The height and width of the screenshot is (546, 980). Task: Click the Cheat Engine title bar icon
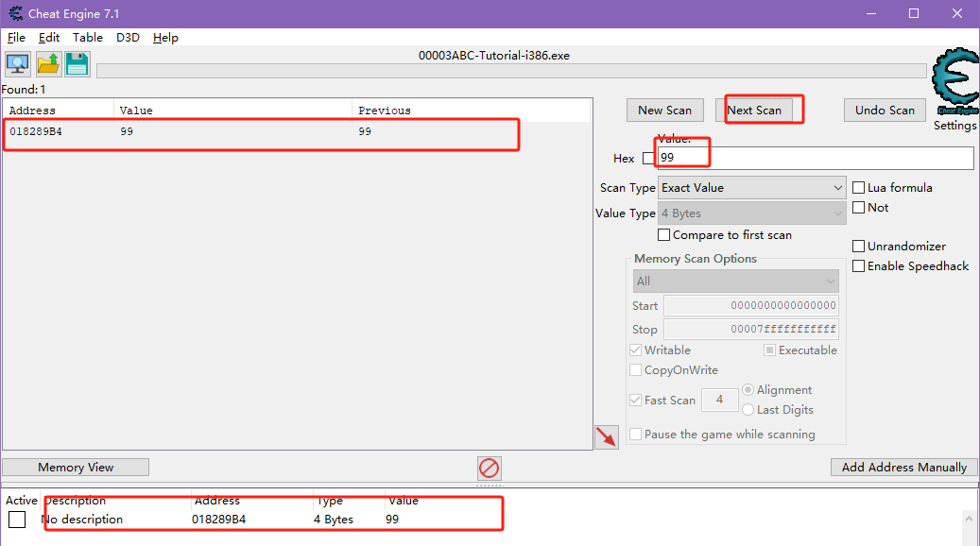[x=16, y=13]
